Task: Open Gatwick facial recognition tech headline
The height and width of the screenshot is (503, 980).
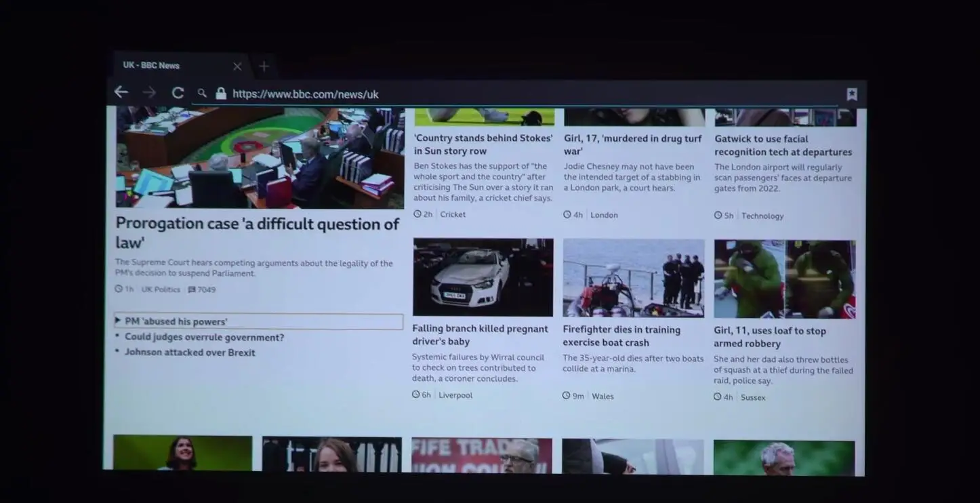Action: point(783,145)
